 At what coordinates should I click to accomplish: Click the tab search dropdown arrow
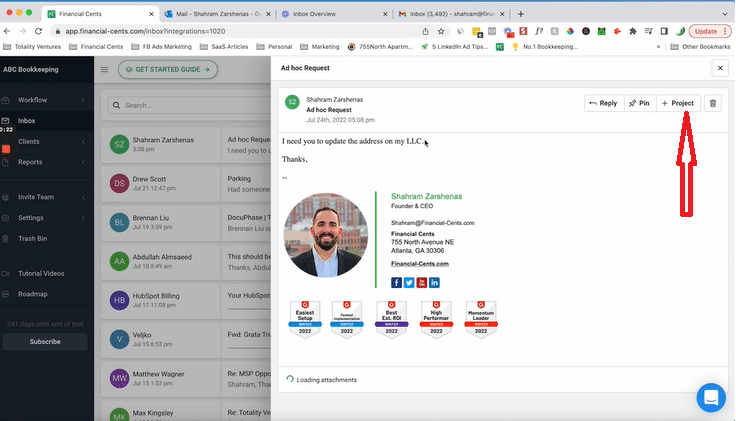click(x=725, y=14)
